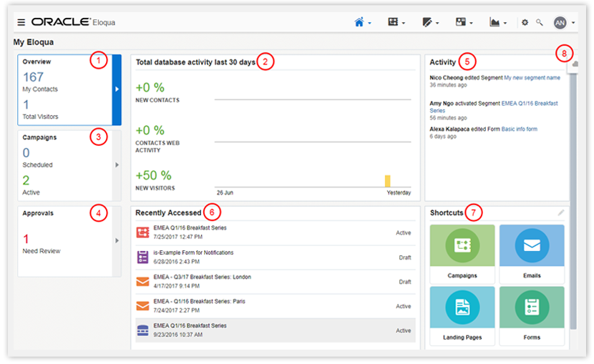Screen dimensions: 594x364
Task: Click the AN user avatar
Action: tap(560, 23)
